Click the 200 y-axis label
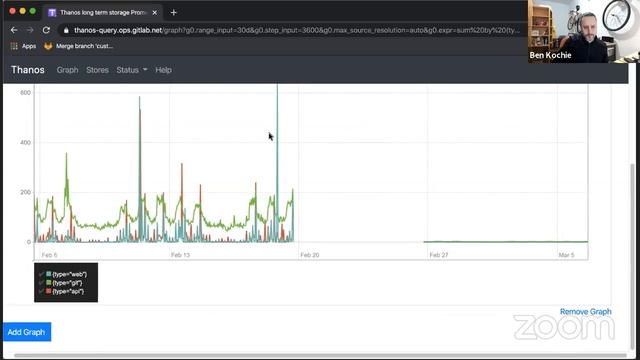Image resolution: width=640 pixels, height=360 pixels. tap(25, 192)
